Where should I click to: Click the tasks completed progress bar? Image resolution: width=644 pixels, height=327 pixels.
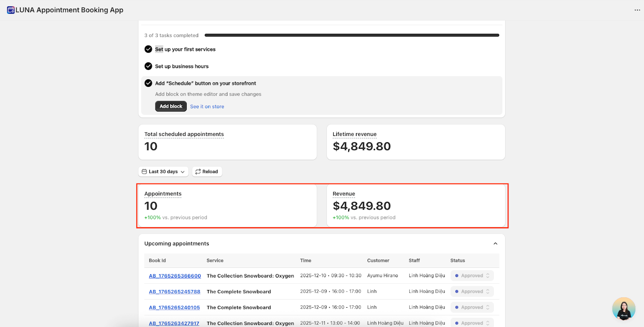click(x=352, y=35)
